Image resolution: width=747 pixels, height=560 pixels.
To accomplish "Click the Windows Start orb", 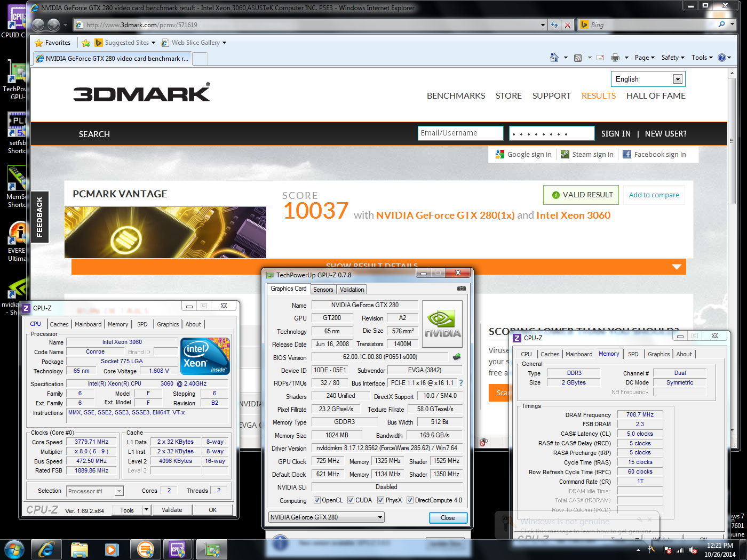I will pyautogui.click(x=14, y=549).
